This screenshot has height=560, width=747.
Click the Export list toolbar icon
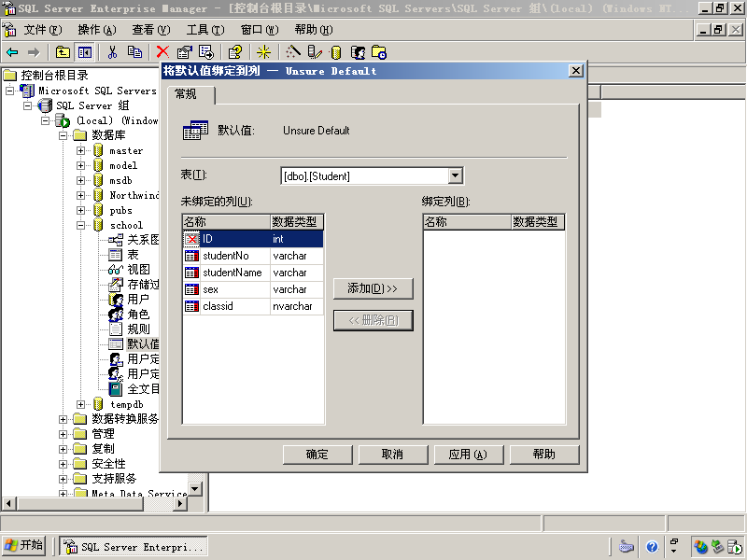pyautogui.click(x=206, y=52)
